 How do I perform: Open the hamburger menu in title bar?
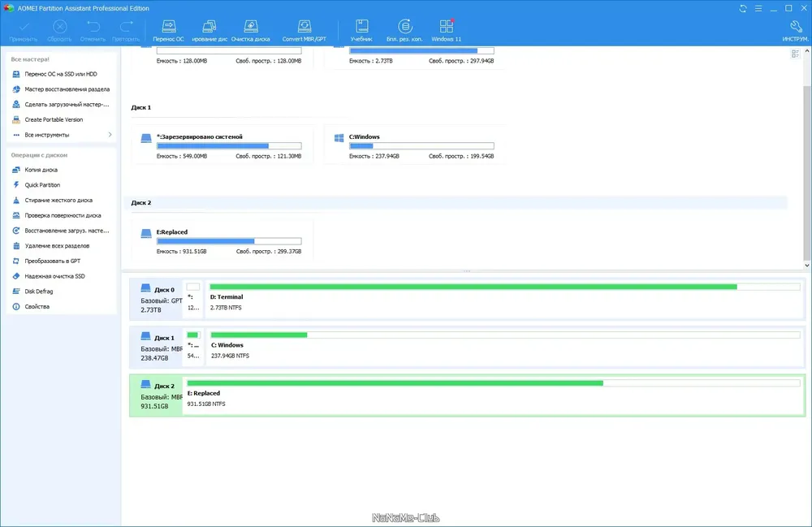[x=758, y=8]
